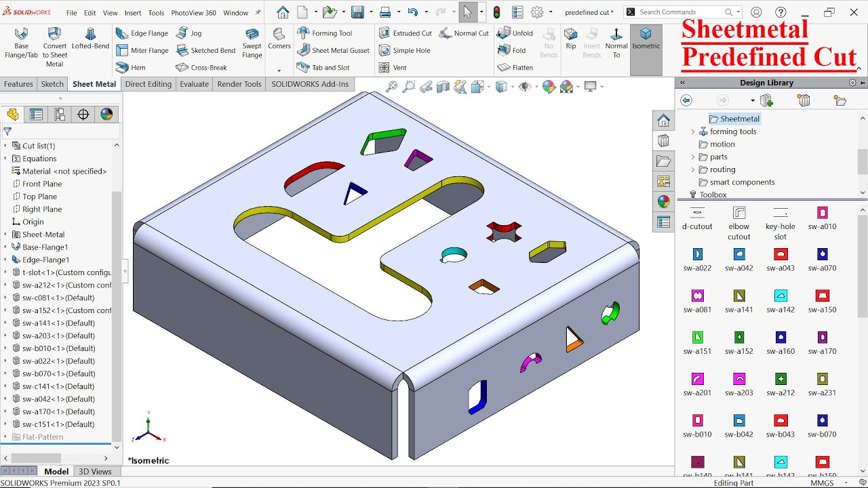This screenshot has width=868, height=488.
Task: Switch to the 3D Views tab
Action: pyautogui.click(x=95, y=472)
